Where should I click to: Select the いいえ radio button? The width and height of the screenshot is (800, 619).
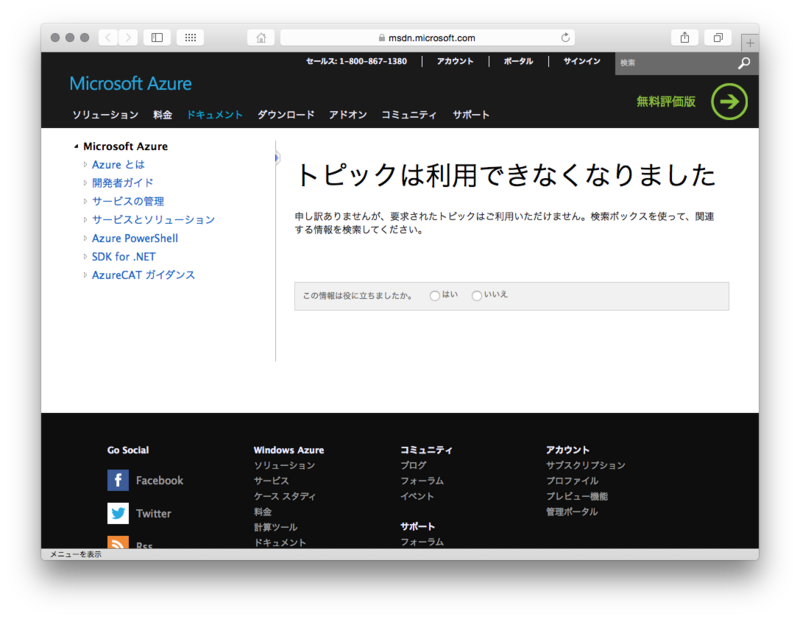(477, 295)
